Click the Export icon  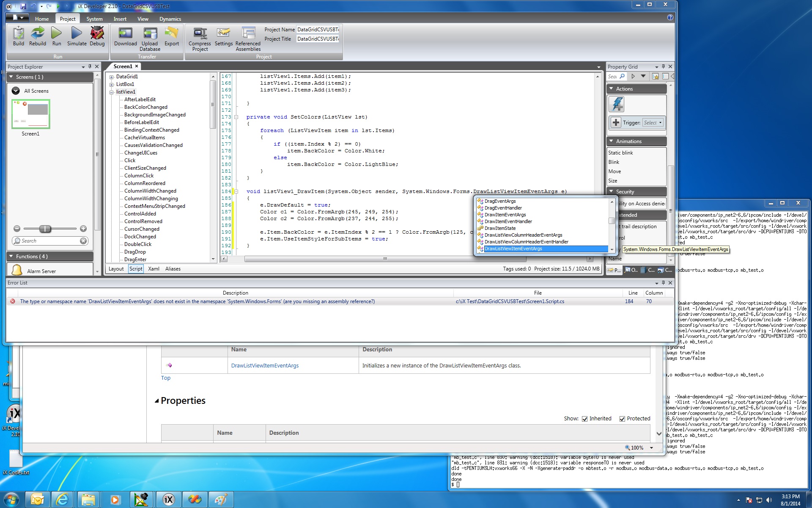[x=172, y=33]
